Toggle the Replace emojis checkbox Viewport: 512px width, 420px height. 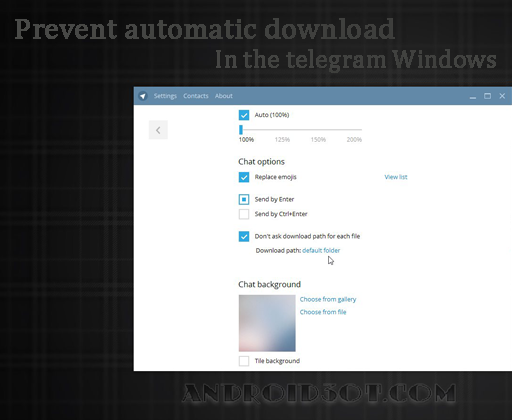point(244,177)
